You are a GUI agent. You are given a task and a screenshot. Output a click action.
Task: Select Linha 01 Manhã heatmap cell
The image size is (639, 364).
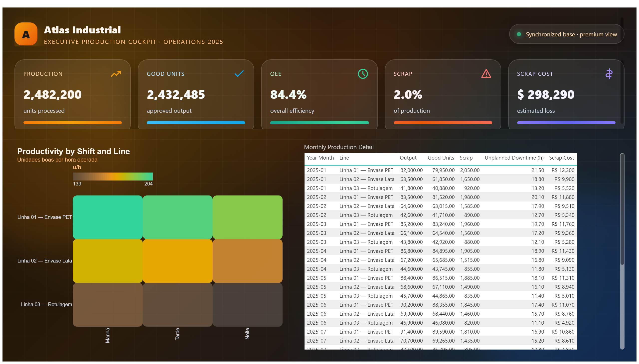108,217
